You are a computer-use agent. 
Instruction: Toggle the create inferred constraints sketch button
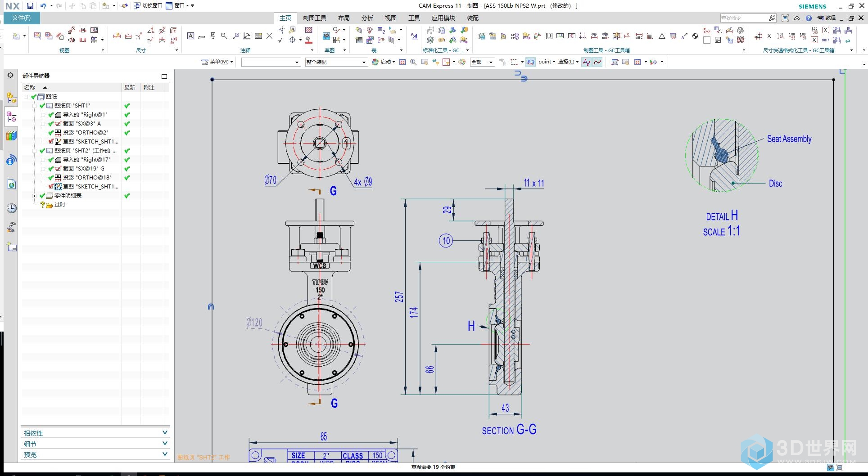597,62
